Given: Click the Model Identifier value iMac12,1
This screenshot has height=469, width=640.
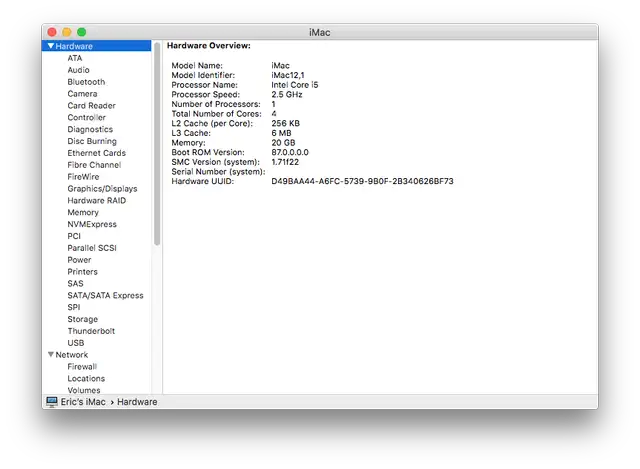Looking at the screenshot, I should (x=288, y=75).
